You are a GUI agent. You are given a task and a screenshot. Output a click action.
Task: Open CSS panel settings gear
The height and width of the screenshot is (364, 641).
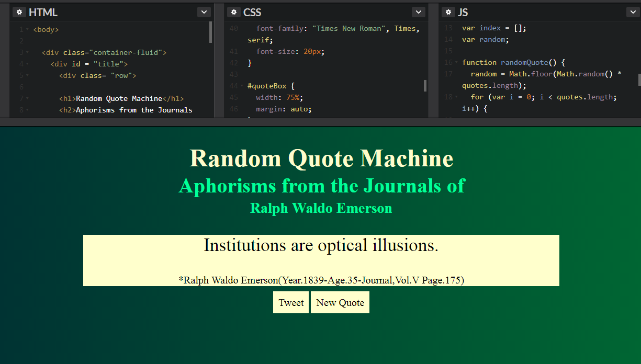click(234, 12)
